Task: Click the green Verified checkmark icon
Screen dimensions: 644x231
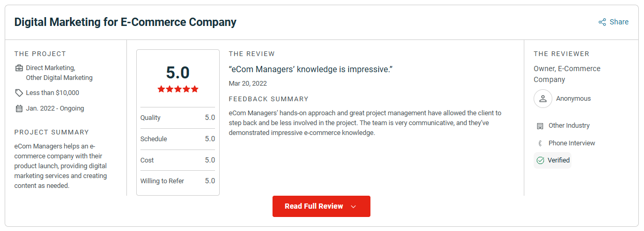Action: tap(540, 160)
